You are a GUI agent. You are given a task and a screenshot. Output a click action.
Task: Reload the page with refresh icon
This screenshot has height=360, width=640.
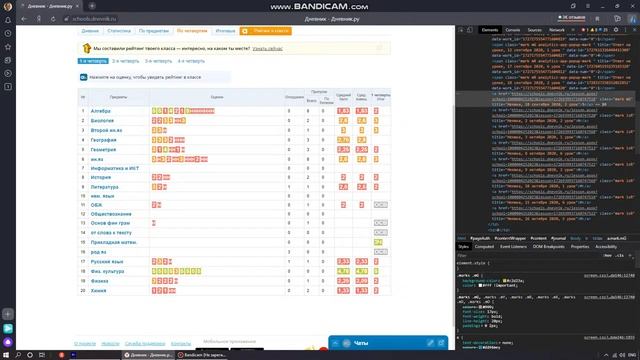pyautogui.click(x=53, y=19)
